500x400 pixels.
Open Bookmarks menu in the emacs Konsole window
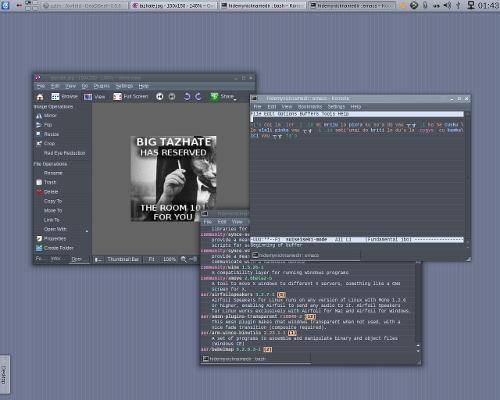tap(310, 107)
